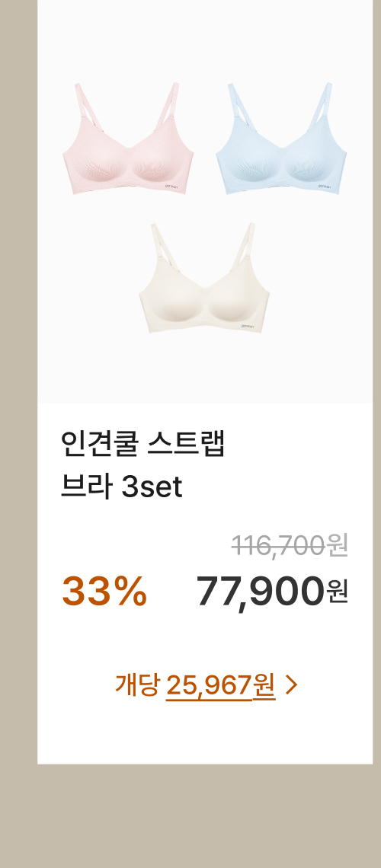The image size is (381, 868).
Task: Click the ivory bra product image
Action: tap(204, 279)
